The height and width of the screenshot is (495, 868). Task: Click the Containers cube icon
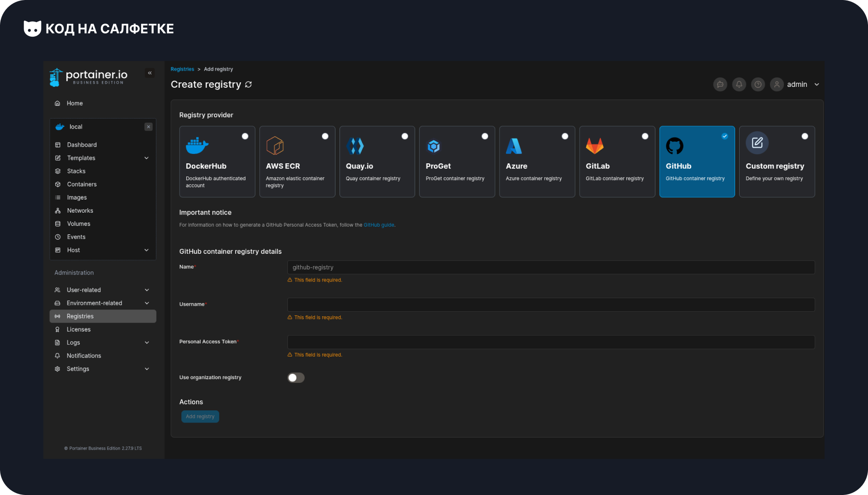click(58, 184)
